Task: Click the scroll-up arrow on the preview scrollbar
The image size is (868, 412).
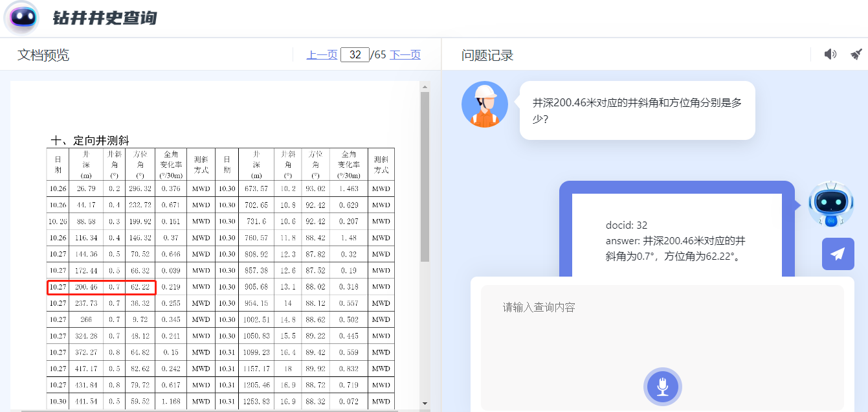Action: (425, 85)
